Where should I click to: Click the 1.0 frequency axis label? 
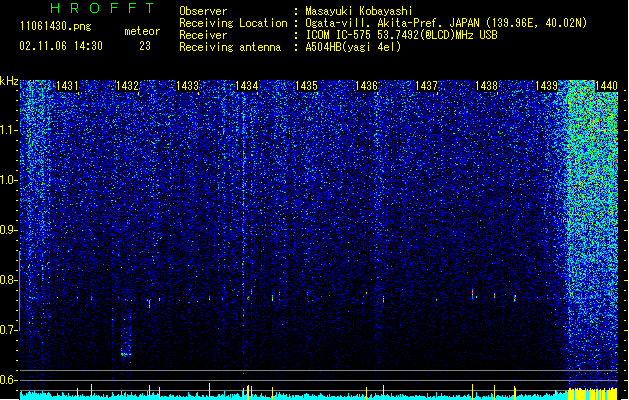point(8,180)
